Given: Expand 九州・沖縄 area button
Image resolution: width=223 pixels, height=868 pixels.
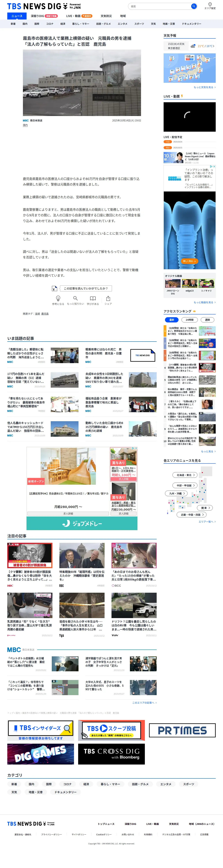Looking at the screenshot, I should click(177, 493).
